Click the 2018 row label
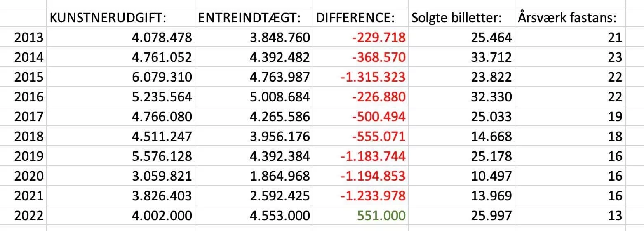 (x=28, y=136)
